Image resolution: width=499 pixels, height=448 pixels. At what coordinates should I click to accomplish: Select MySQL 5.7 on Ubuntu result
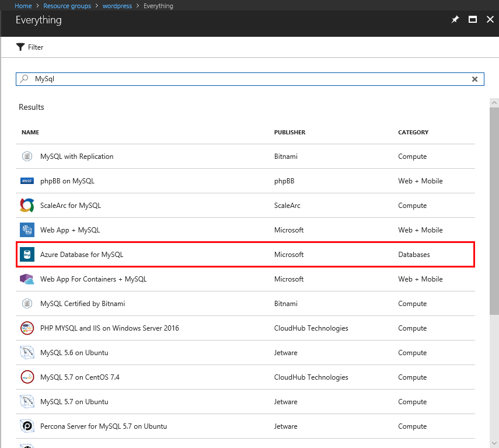coord(245,401)
